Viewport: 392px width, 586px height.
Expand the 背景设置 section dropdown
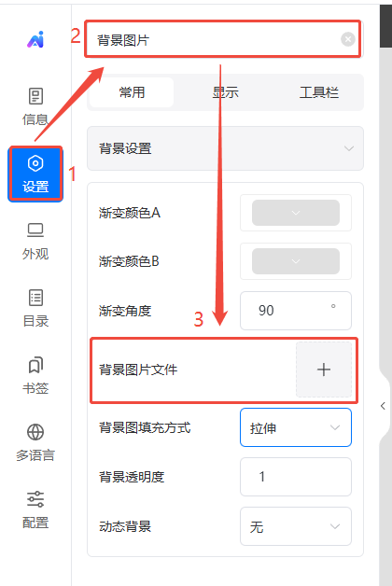coord(225,148)
